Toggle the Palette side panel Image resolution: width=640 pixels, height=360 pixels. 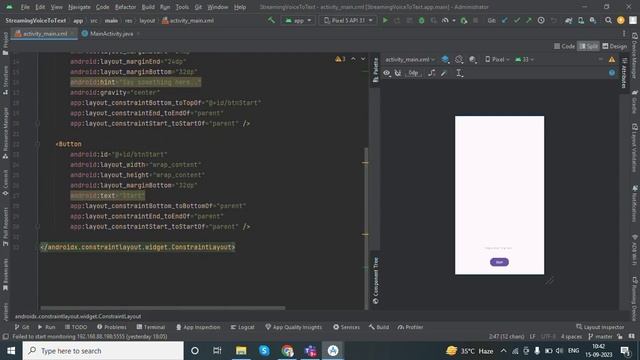[376, 69]
